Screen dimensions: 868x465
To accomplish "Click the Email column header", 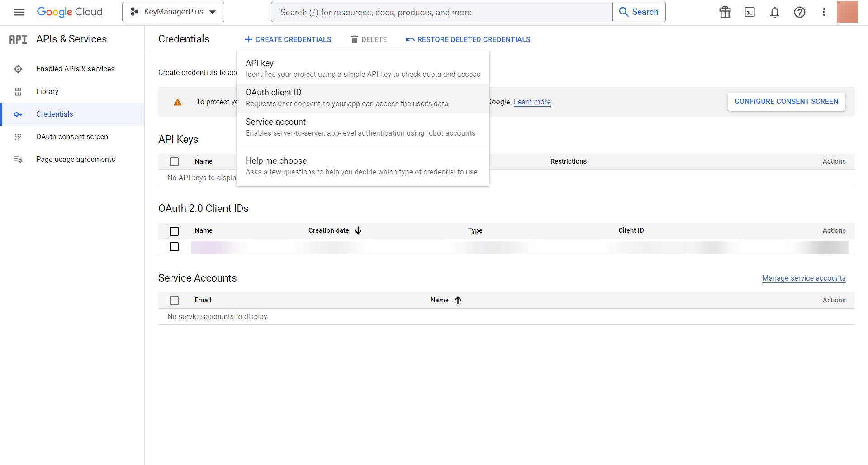I will pyautogui.click(x=203, y=300).
